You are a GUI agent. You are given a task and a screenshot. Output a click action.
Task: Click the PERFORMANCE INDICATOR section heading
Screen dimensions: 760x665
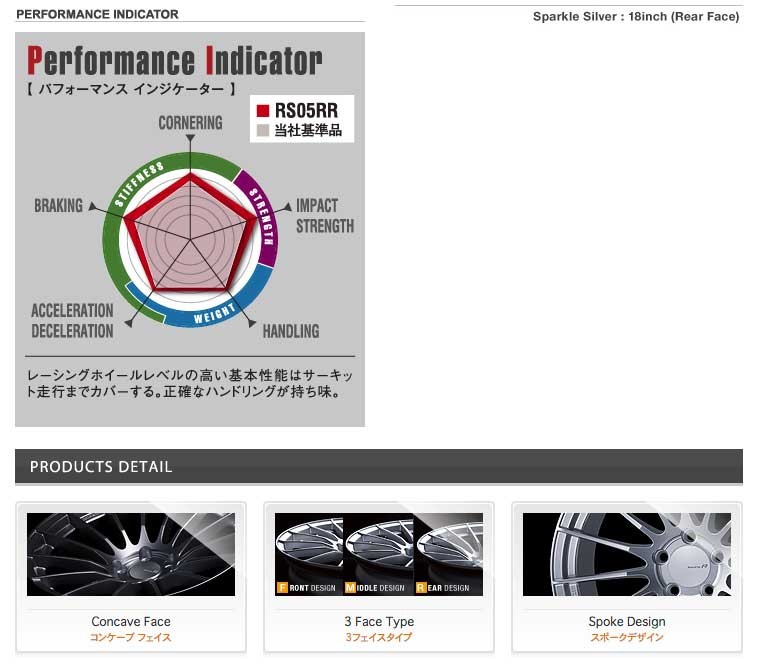pyautogui.click(x=97, y=14)
